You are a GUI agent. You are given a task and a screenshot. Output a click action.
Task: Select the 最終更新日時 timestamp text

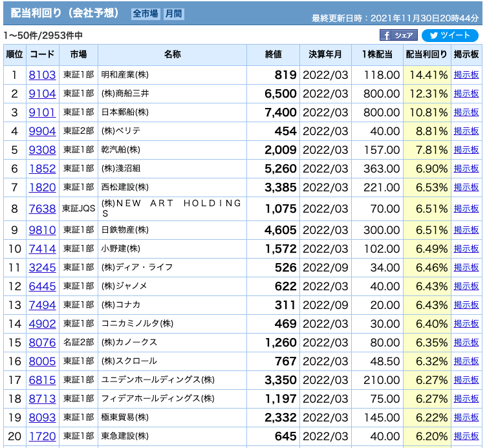(395, 18)
